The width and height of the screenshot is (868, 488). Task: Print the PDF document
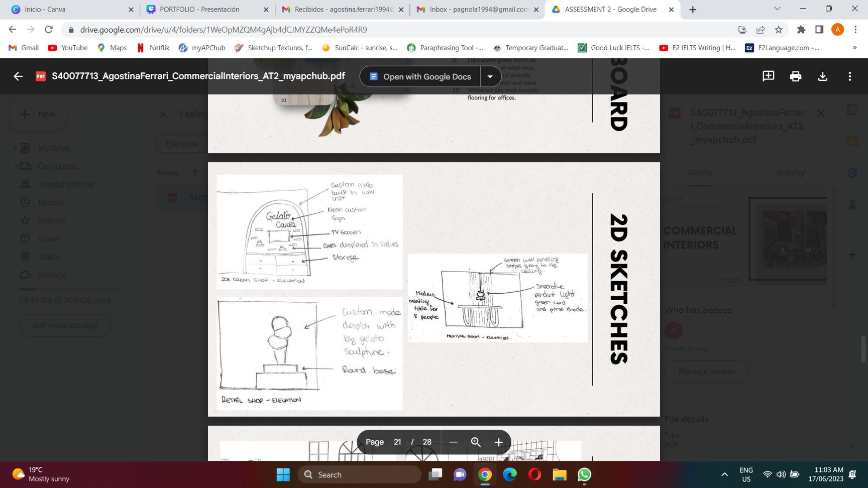point(795,76)
